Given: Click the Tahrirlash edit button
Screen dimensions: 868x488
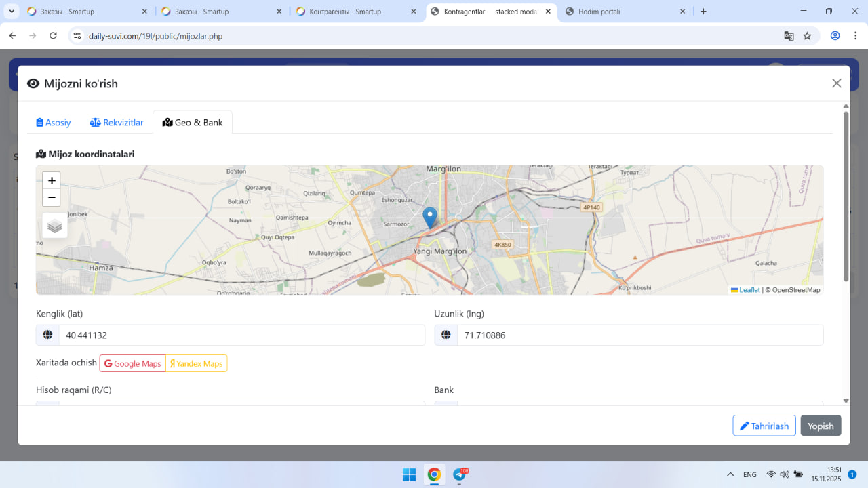Looking at the screenshot, I should click(764, 426).
